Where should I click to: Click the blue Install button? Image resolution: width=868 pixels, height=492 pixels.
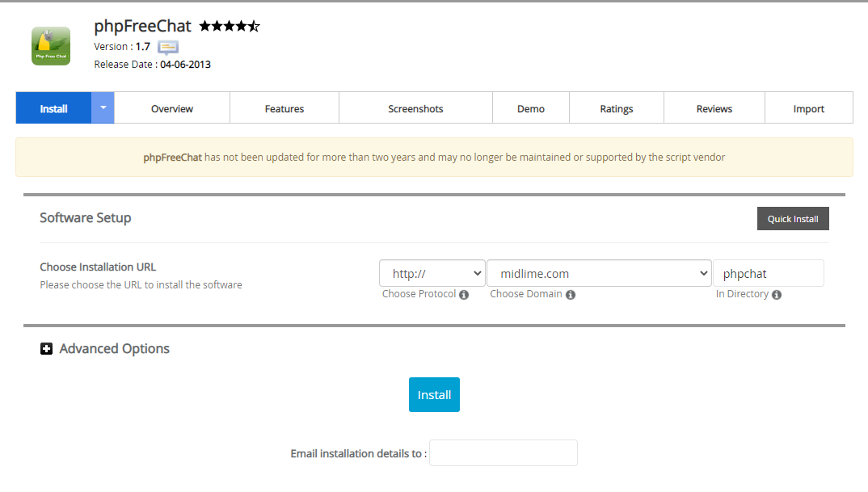tap(434, 394)
